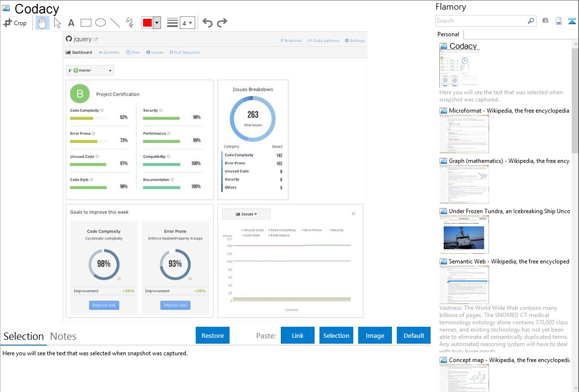Screen dimensions: 579x392
Task: Open the Settings gear link
Action: coord(355,41)
